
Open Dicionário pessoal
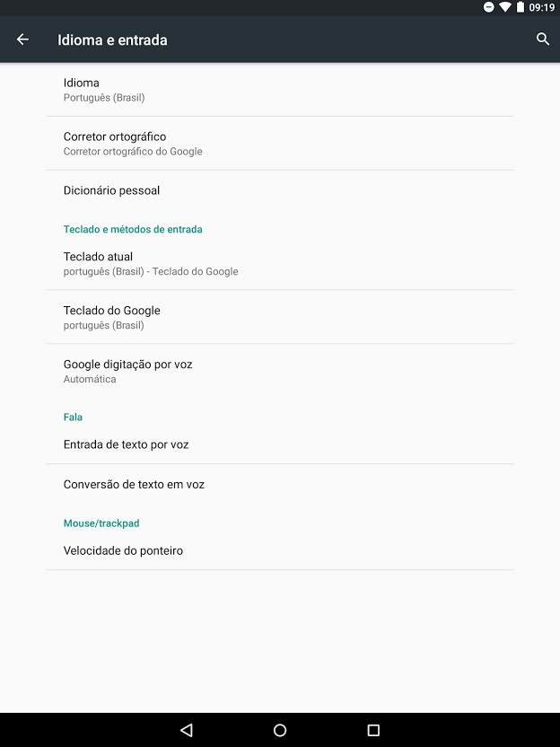pos(280,190)
